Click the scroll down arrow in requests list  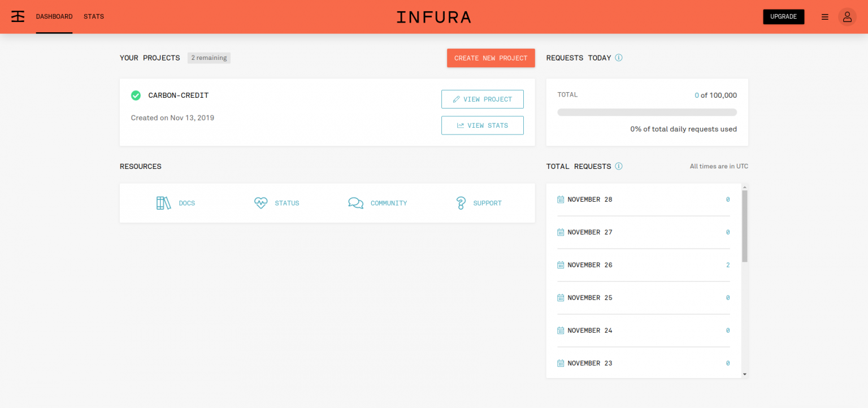click(x=744, y=374)
